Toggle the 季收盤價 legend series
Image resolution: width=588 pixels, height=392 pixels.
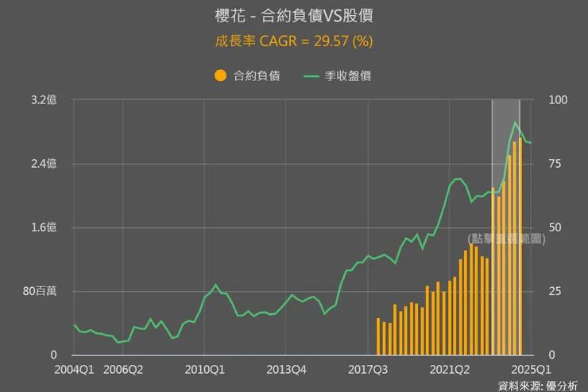tap(337, 76)
